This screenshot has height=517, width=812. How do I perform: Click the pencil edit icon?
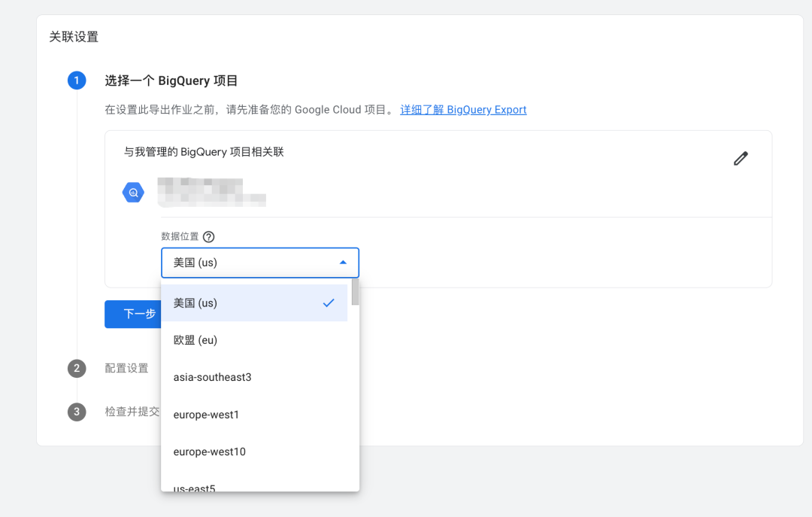(x=741, y=158)
